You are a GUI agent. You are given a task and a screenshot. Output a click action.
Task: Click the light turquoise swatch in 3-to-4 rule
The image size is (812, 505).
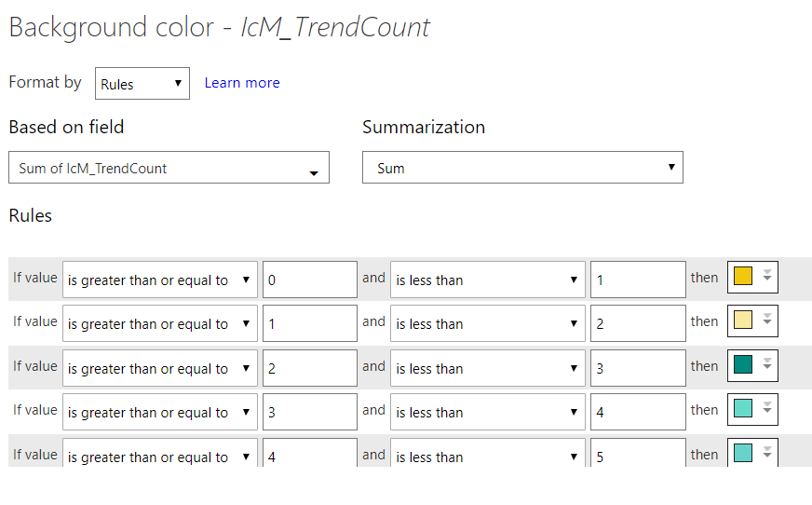[742, 408]
